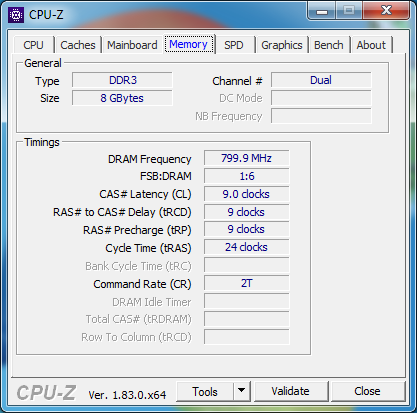This screenshot has height=413, width=417.
Task: Click the DRAM Frequency value field
Action: (247, 158)
